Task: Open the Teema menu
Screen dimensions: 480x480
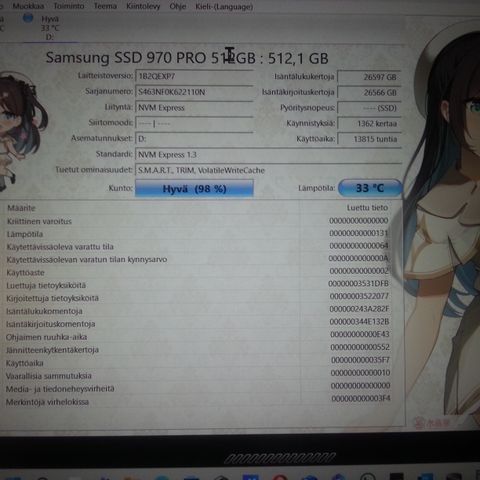Action: click(105, 6)
